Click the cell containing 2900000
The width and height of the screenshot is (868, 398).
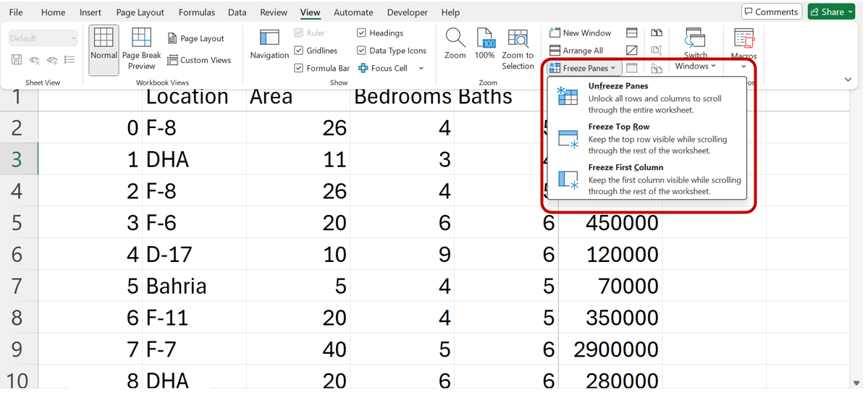(x=610, y=350)
